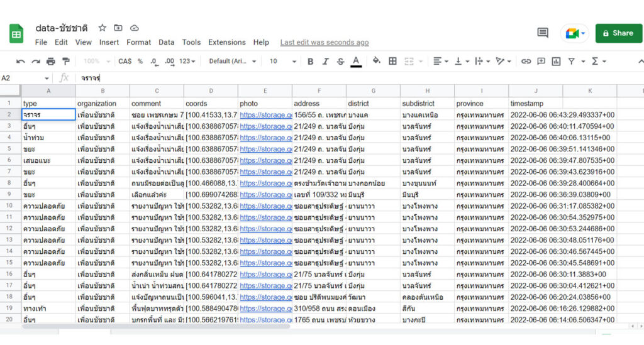Open the Tools menu
644x345 pixels.
point(191,42)
